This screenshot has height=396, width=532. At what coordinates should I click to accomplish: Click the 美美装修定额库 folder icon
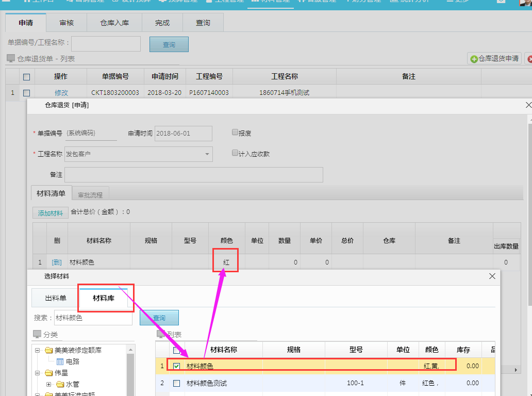[x=48, y=351]
